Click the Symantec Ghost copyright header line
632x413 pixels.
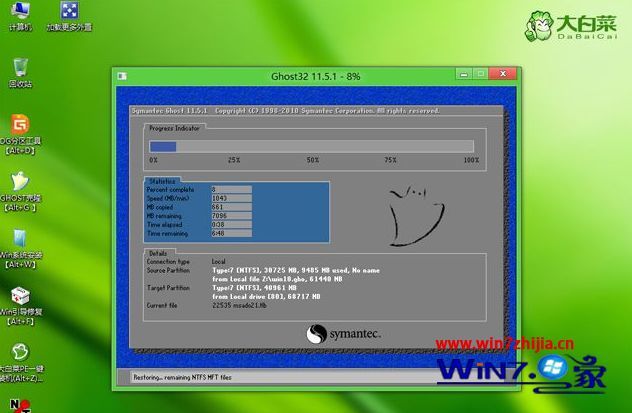tap(285, 111)
